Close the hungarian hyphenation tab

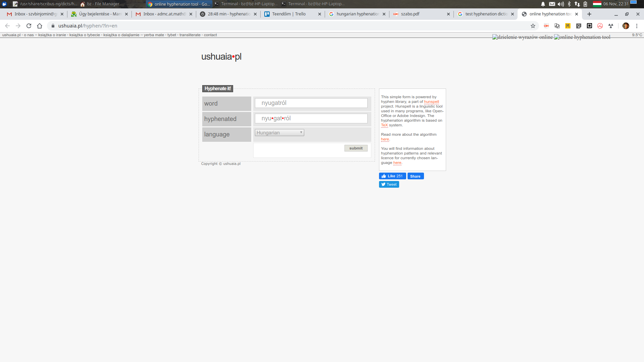click(x=384, y=14)
